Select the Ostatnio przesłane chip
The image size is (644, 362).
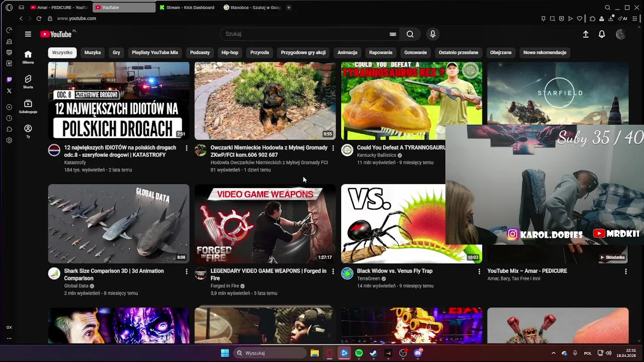click(x=458, y=52)
